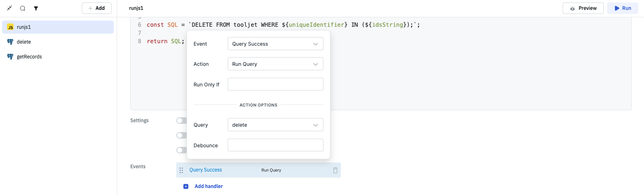The image size is (644, 195).
Task: Select the delete query in sidebar
Action: pos(24,42)
